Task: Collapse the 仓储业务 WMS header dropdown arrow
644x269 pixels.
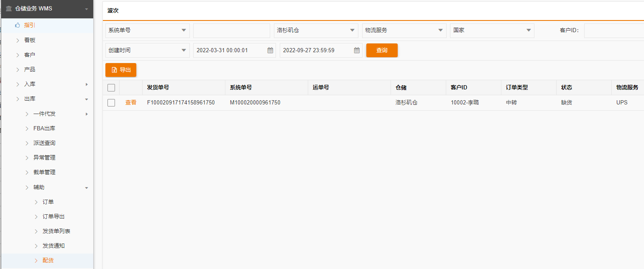Action: point(87,9)
